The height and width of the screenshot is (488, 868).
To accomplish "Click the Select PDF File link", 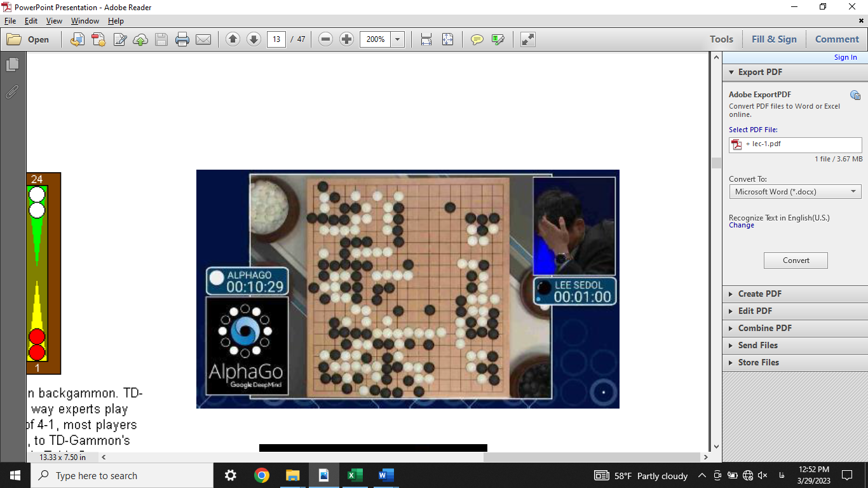I will [x=753, y=130].
